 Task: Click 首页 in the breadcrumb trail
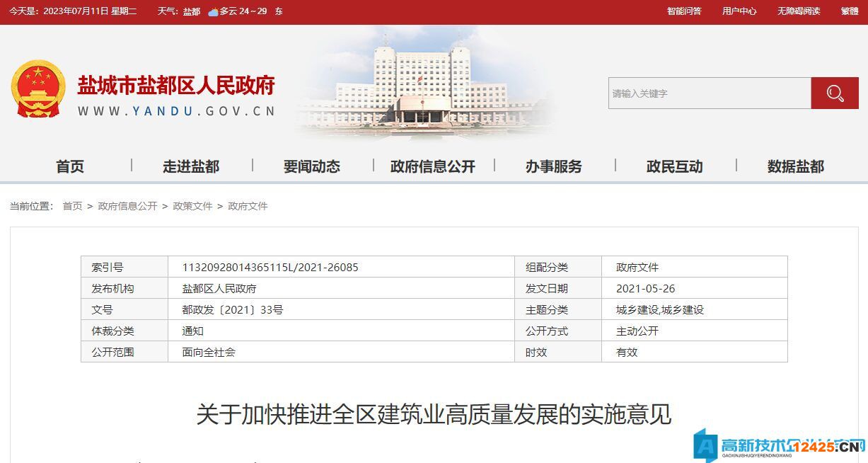pos(71,206)
